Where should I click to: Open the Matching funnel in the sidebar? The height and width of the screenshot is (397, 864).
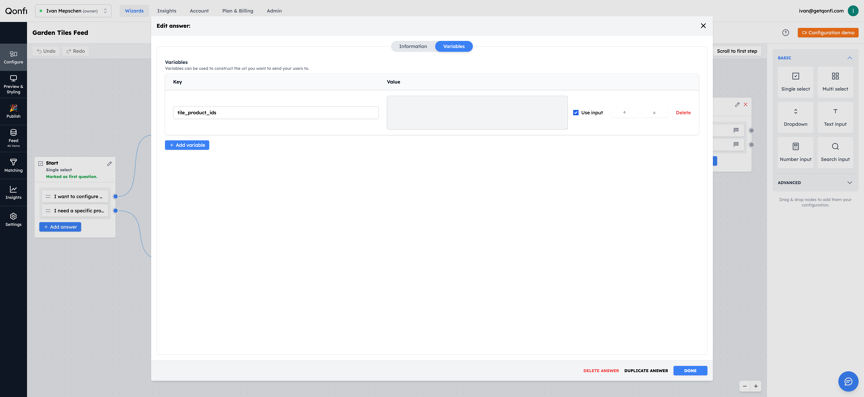(13, 165)
